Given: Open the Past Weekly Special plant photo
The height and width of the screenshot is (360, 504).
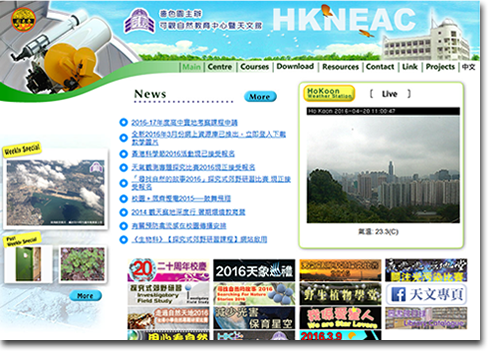Looking at the screenshot, I should tap(82, 264).
